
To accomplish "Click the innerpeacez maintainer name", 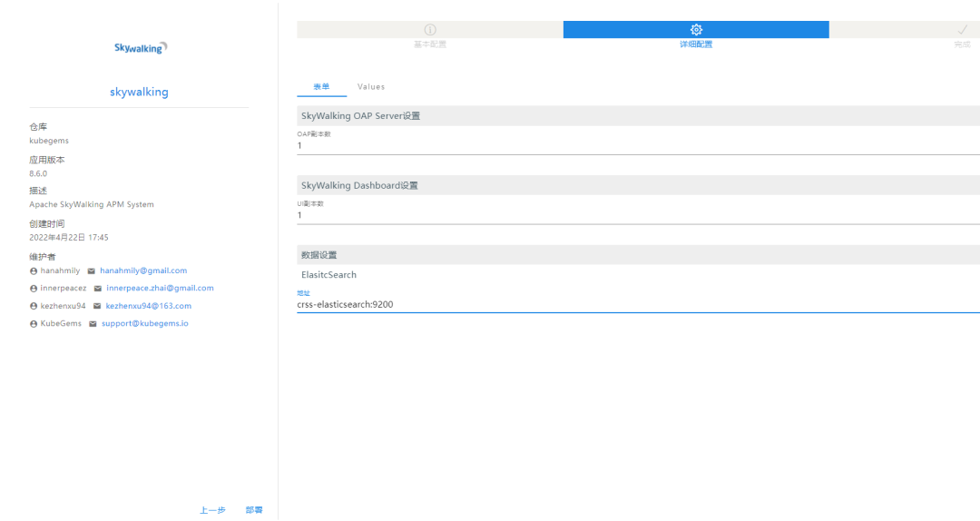I will (64, 289).
